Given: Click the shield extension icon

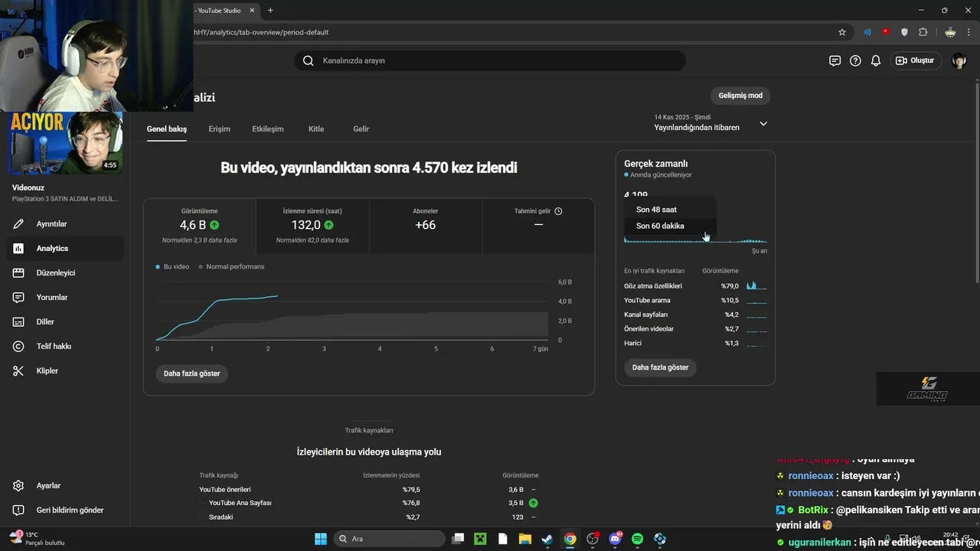Looking at the screenshot, I should (x=904, y=32).
